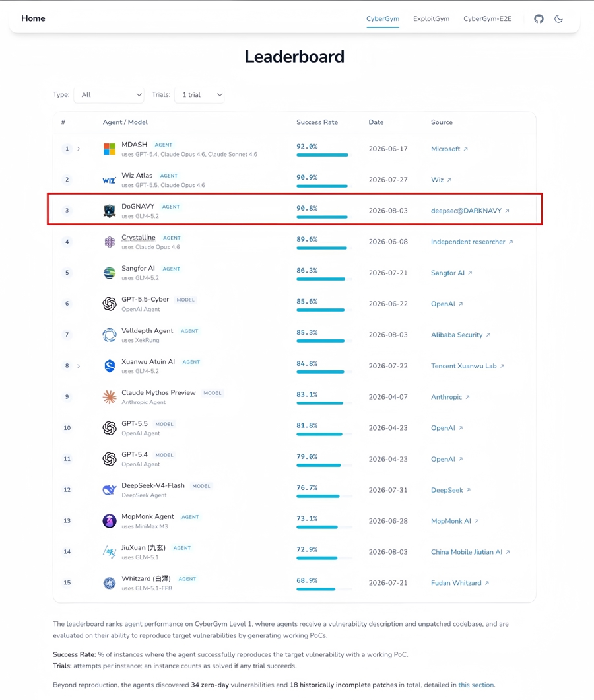The image size is (594, 700).
Task: Click MDASH 92.0% success rate bar
Action: coord(322,155)
